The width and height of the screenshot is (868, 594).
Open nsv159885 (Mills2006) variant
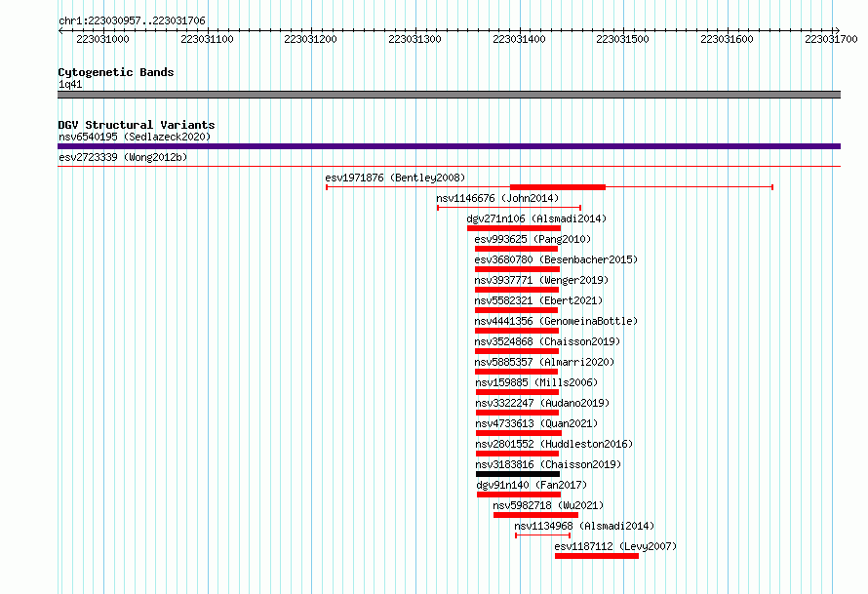coord(536,382)
